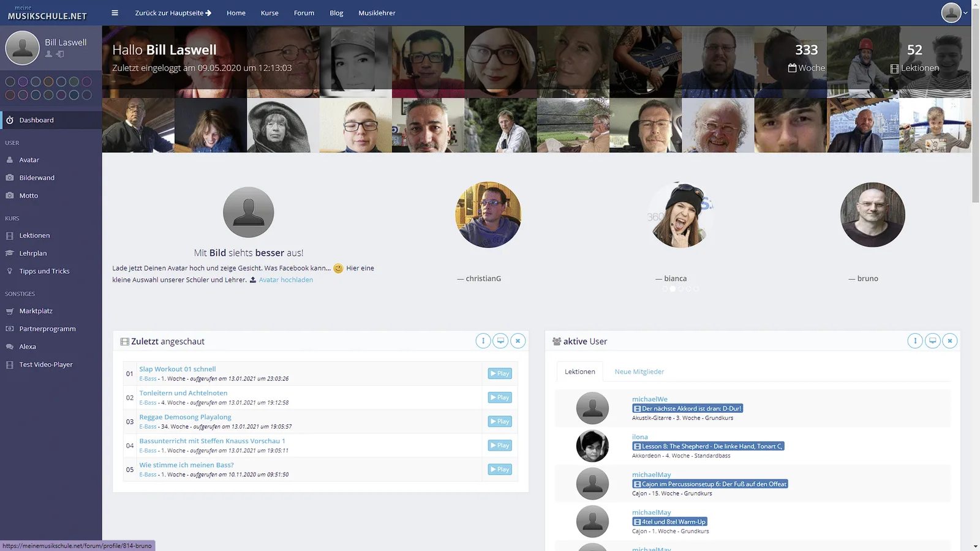Open Motto sidebar entry
The height and width of the screenshot is (551, 980).
(51, 196)
